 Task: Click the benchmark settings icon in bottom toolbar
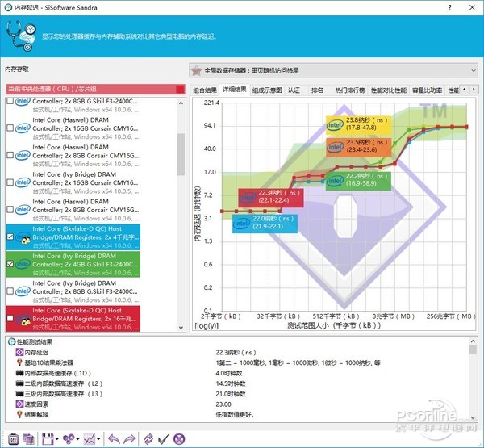coord(13,439)
